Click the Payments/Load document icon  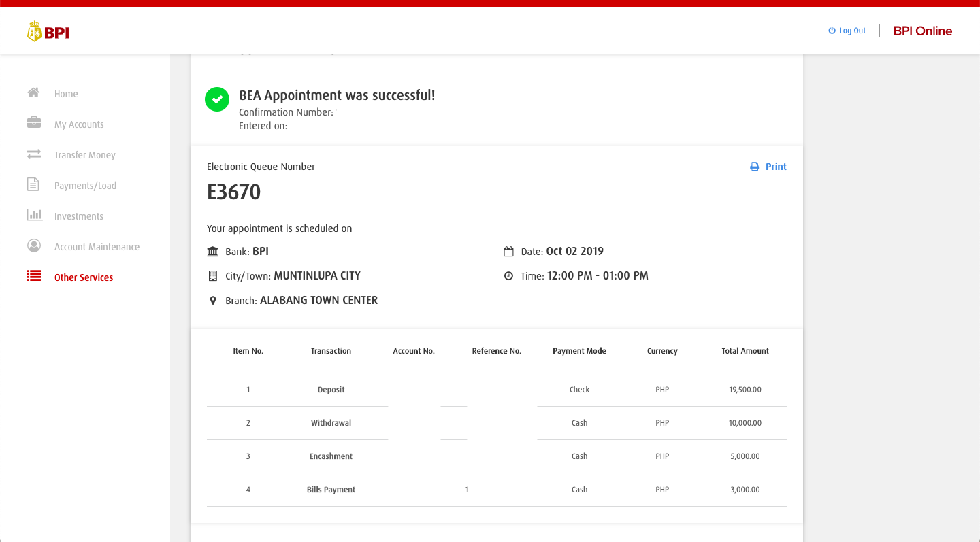[x=33, y=184]
